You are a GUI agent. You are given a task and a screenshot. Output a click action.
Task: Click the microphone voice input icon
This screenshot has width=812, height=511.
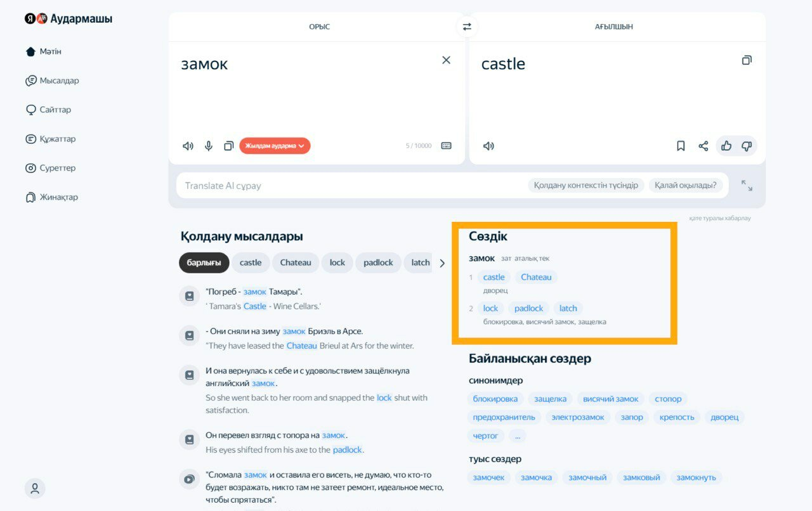click(x=208, y=146)
